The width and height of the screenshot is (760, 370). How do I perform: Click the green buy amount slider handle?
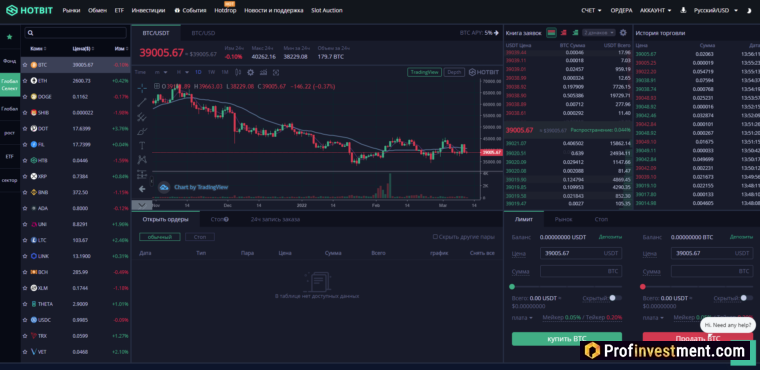(x=512, y=287)
